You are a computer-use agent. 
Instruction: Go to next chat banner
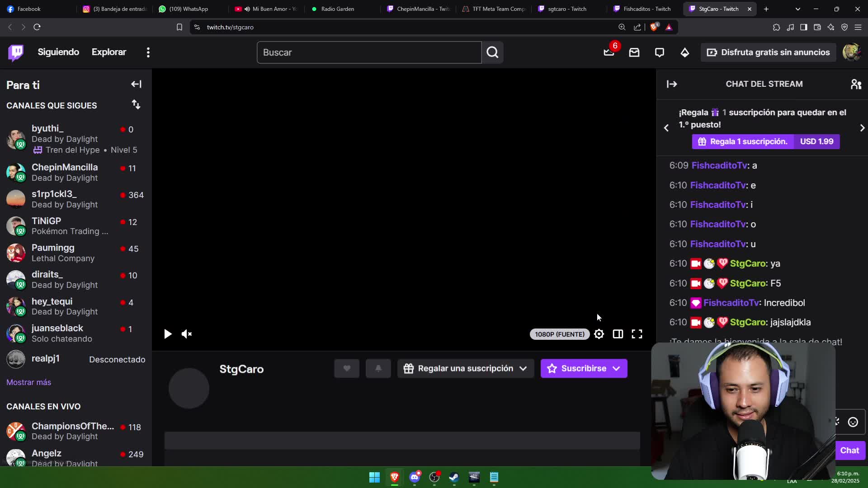click(862, 128)
